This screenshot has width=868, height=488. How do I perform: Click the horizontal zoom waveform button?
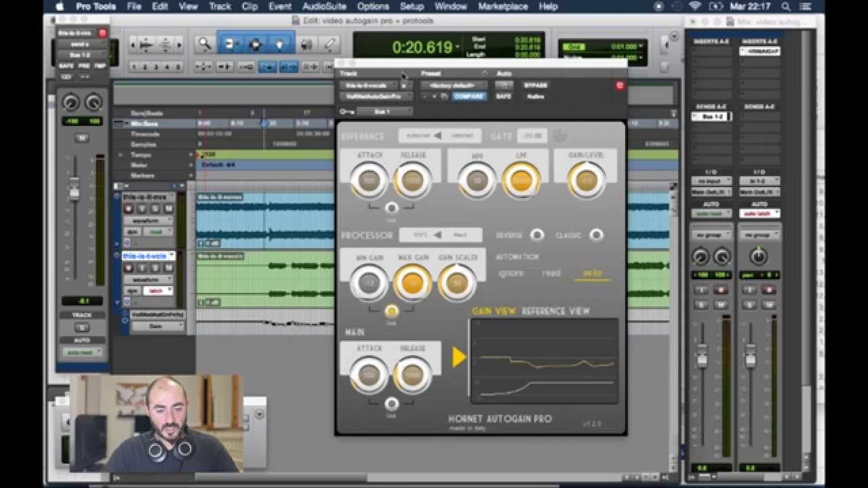coord(145,45)
